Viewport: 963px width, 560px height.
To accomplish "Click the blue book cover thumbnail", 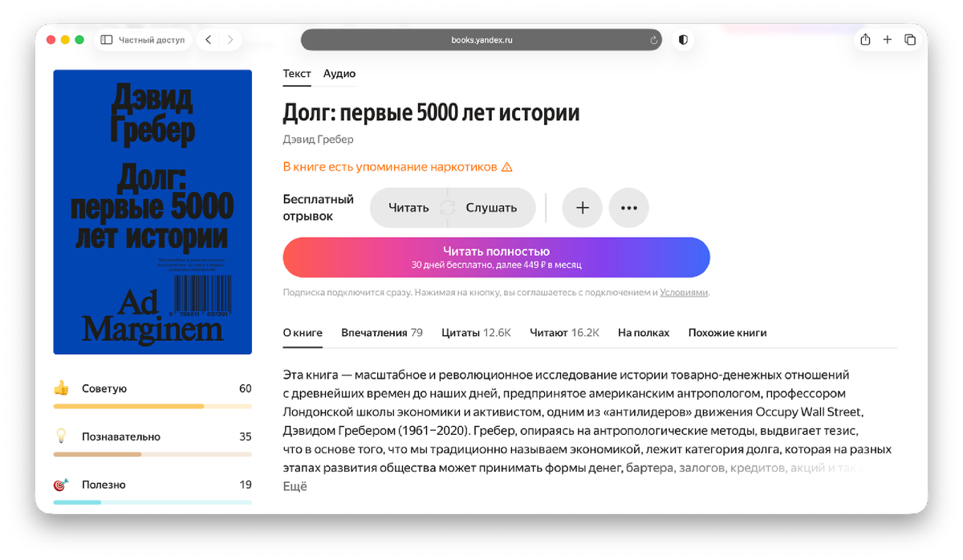I will pos(152,212).
